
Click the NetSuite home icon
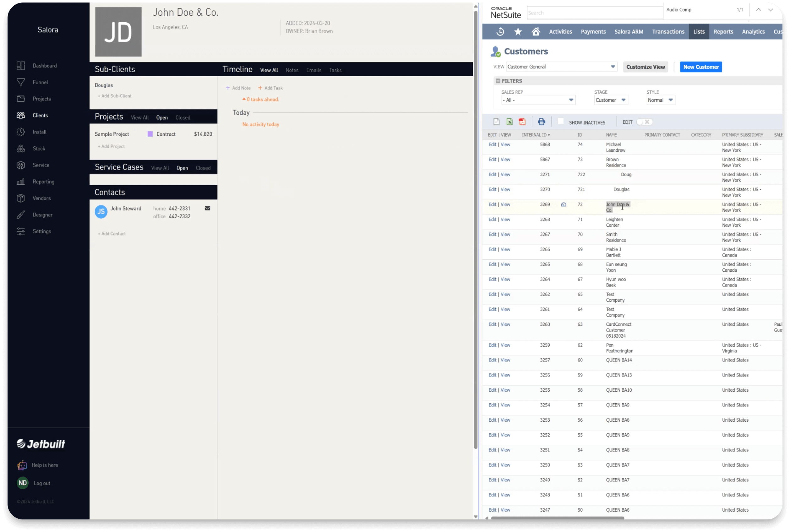point(536,31)
